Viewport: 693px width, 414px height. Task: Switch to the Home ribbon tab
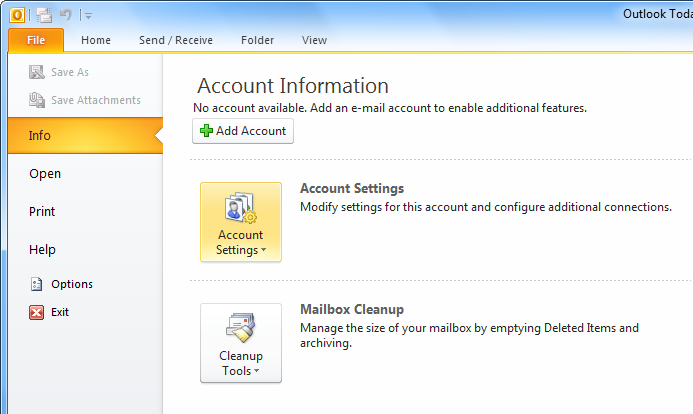(x=96, y=40)
